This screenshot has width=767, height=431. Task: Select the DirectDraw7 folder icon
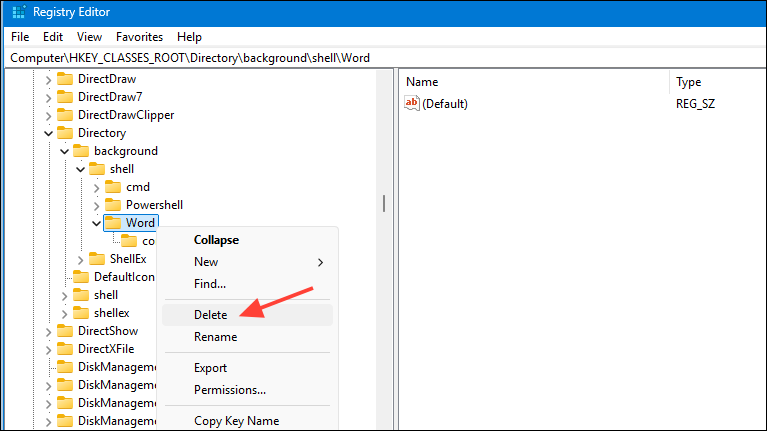(65, 97)
